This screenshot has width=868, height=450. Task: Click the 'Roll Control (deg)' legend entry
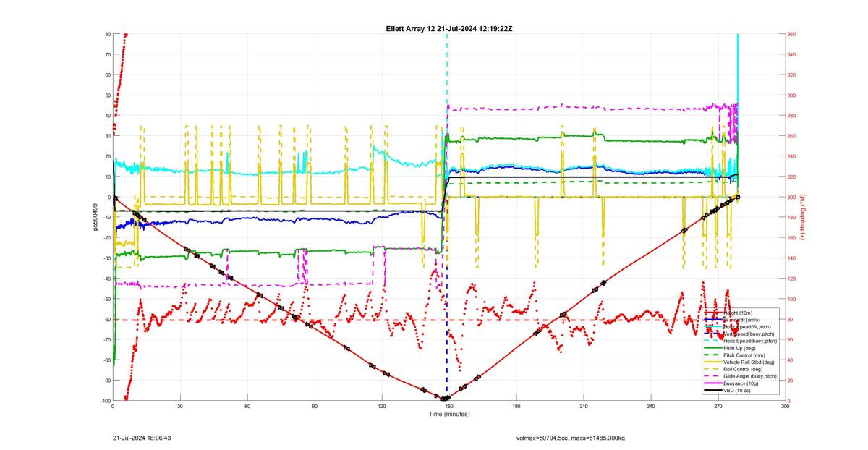tap(743, 369)
